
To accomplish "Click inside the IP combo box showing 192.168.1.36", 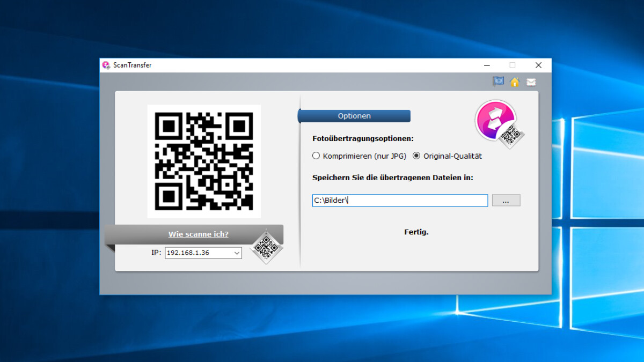I will [x=199, y=253].
